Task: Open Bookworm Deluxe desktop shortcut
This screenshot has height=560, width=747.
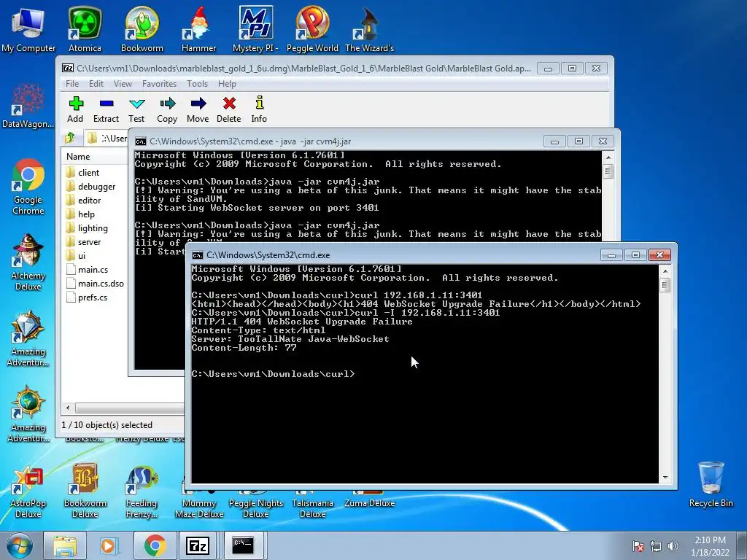Action: click(85, 491)
